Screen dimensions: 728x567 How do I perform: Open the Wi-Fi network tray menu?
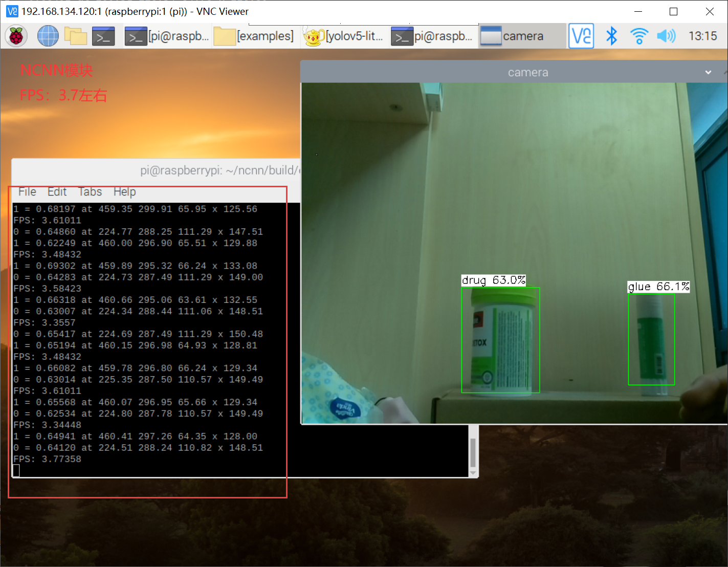pos(639,36)
